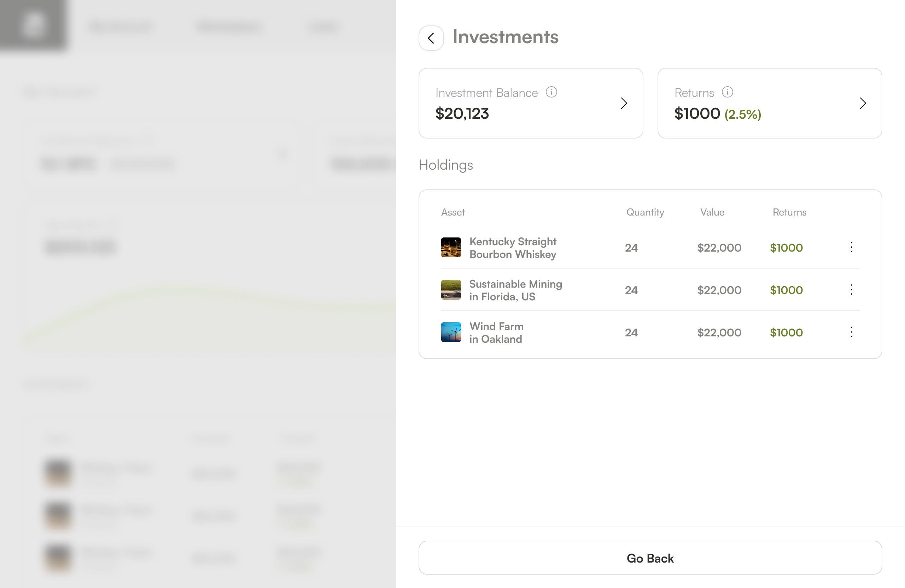Click the Asset column header
The height and width of the screenshot is (588, 905).
(x=452, y=212)
